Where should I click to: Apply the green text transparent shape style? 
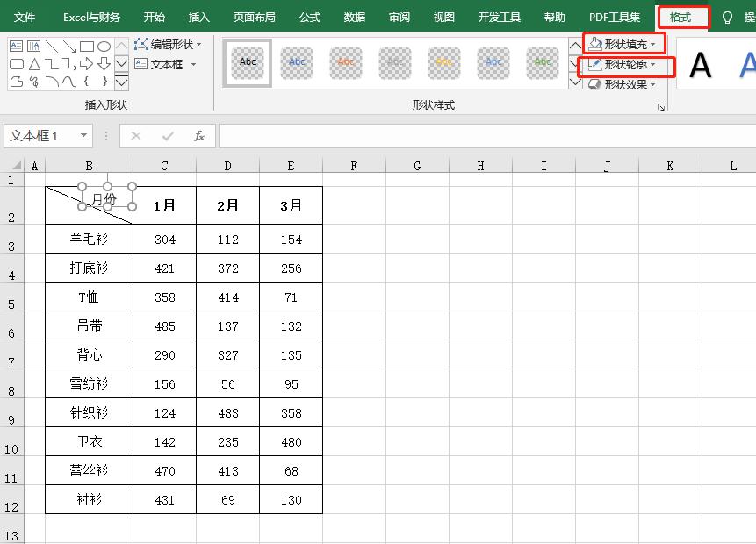pos(543,62)
